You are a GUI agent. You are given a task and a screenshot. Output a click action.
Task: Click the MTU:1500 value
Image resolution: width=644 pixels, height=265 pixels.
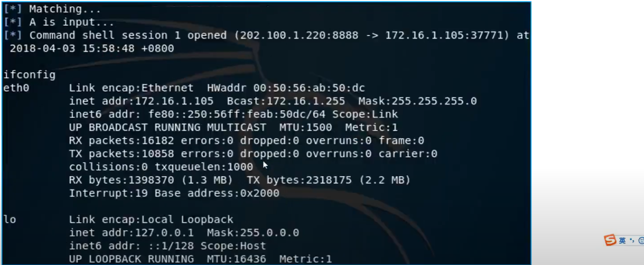[x=306, y=127]
